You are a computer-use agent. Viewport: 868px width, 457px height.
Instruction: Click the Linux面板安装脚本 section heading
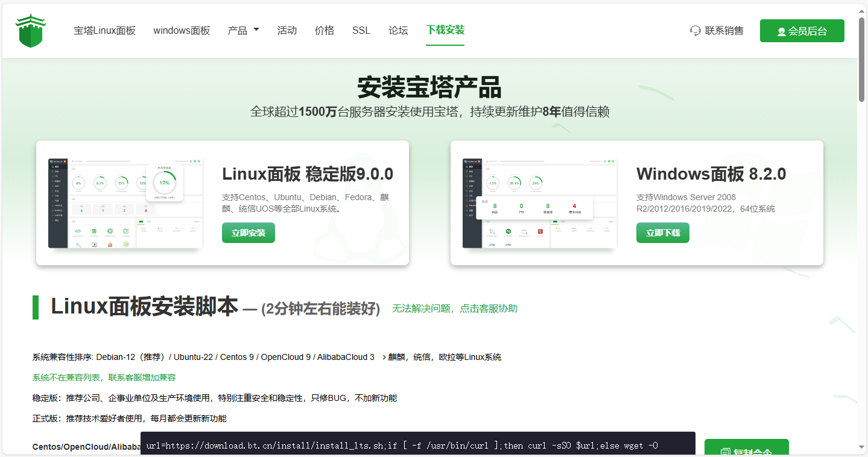(x=144, y=307)
